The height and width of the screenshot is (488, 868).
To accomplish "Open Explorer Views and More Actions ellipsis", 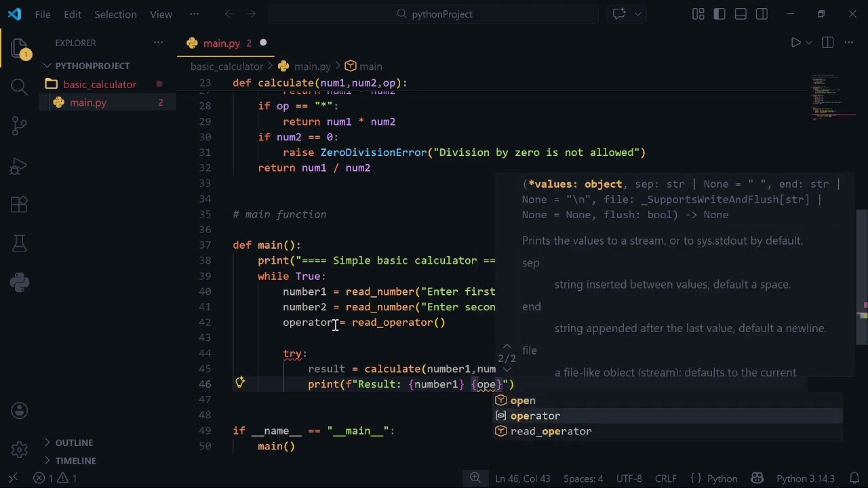I will coord(158,43).
